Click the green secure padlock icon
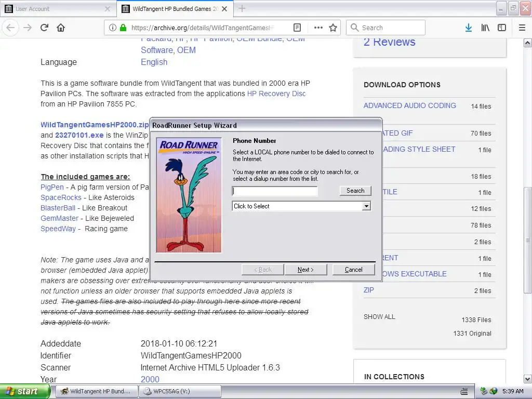 [123, 28]
